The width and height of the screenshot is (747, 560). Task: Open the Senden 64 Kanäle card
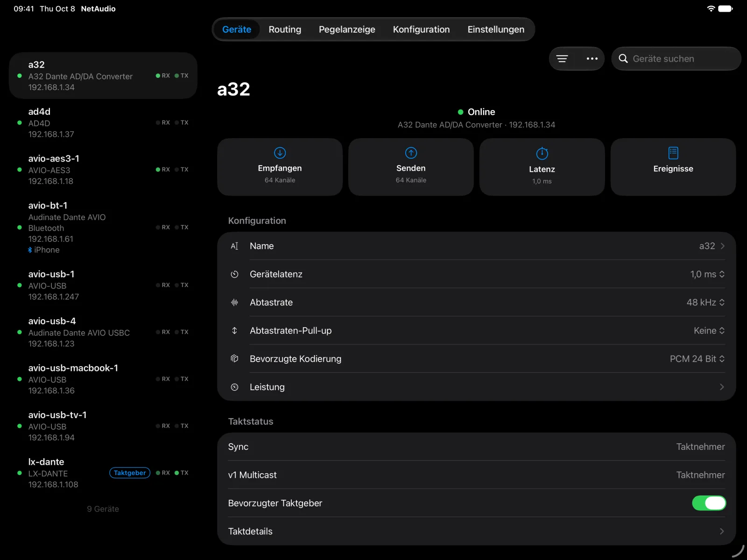coord(411,167)
